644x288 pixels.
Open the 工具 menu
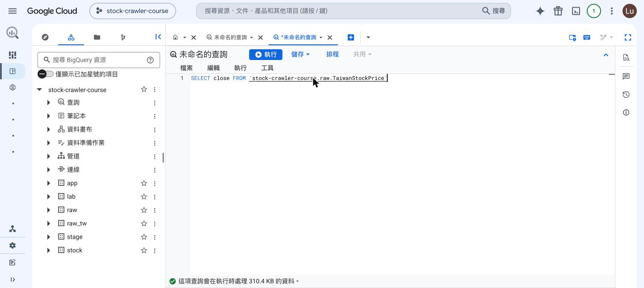pos(267,68)
